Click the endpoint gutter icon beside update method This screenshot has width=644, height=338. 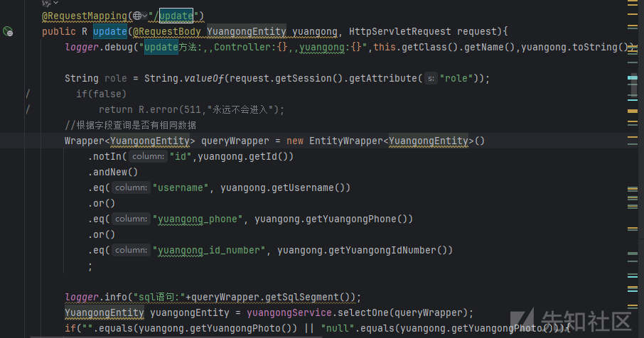point(8,31)
